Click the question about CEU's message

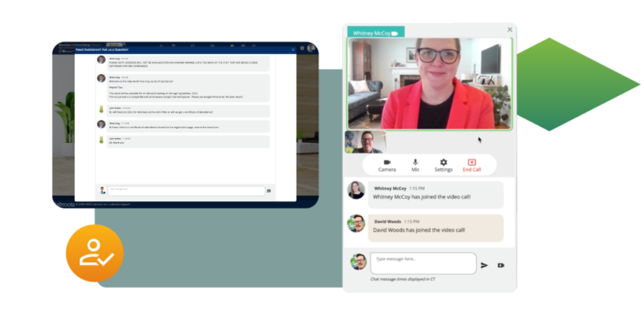coord(188,111)
